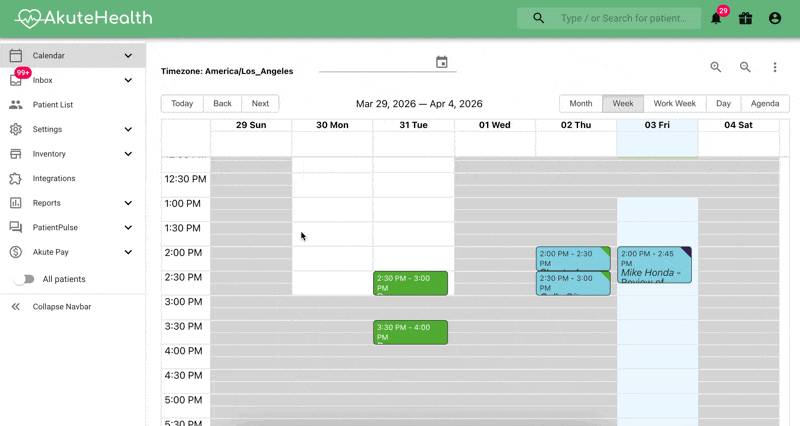The width and height of the screenshot is (800, 426).
Task: Click the Reports chart icon
Action: (x=16, y=203)
